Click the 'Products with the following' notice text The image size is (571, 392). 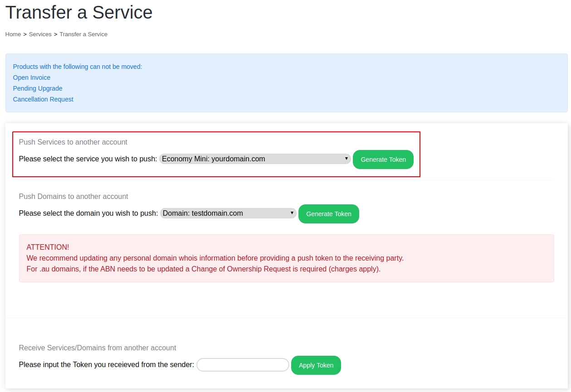click(x=78, y=67)
